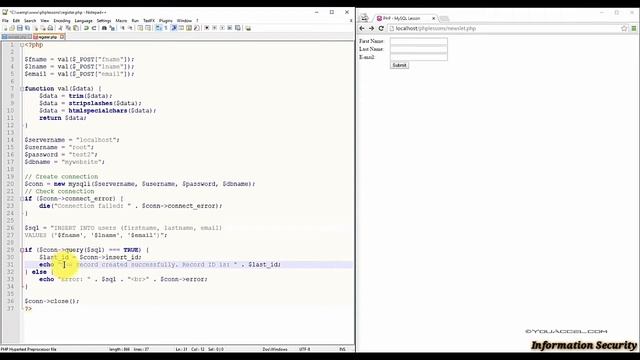This screenshot has width=640, height=360.
Task: Open the View menu
Action: pyautogui.click(x=45, y=20)
